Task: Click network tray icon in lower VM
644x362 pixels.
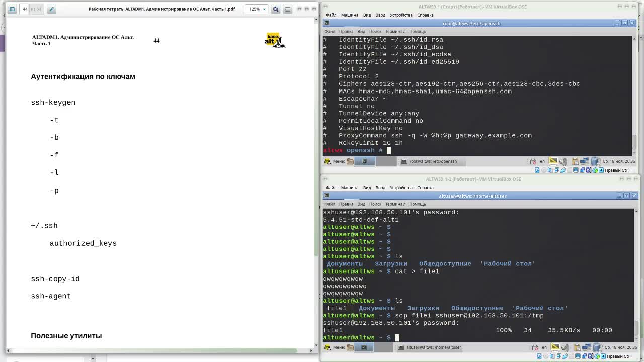Action: click(x=586, y=347)
